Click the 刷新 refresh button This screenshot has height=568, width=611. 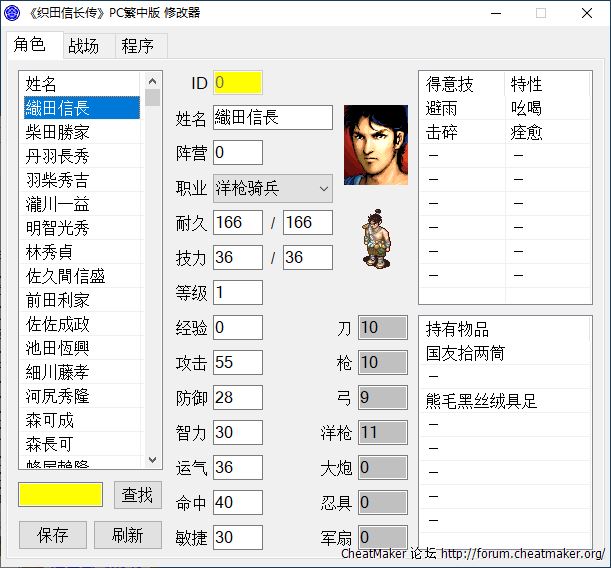pos(128,535)
